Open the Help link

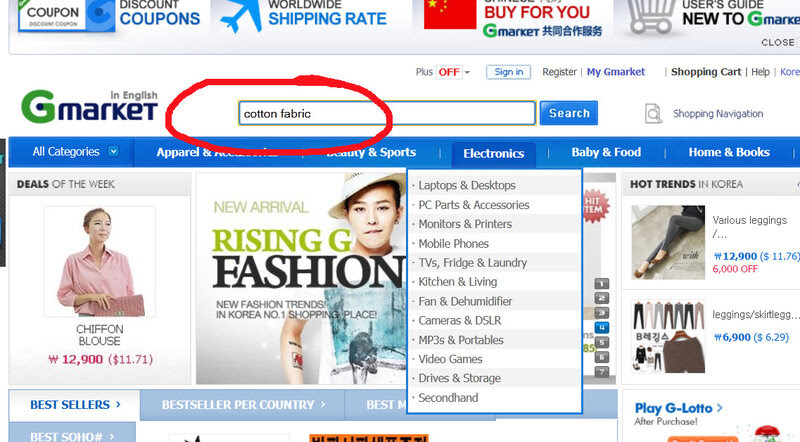coord(760,72)
